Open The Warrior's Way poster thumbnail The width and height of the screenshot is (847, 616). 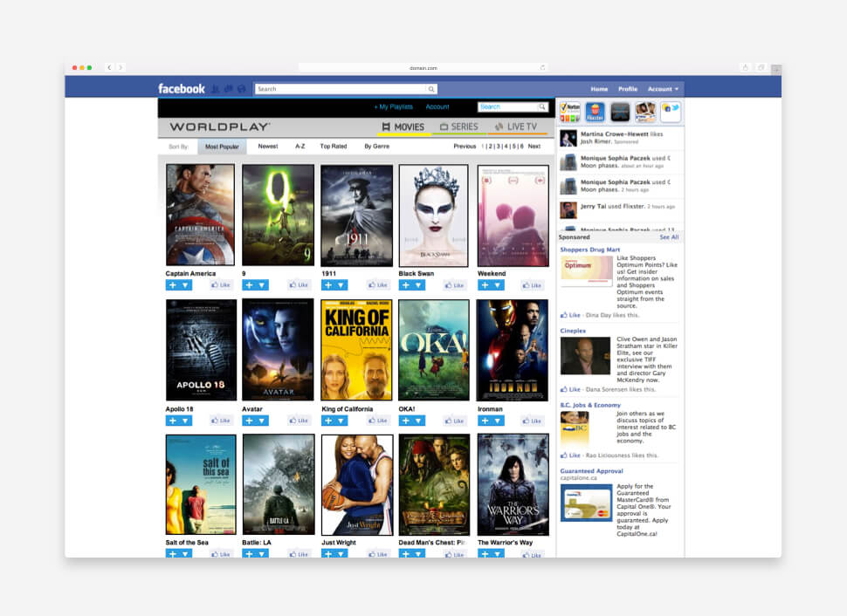pyautogui.click(x=513, y=484)
